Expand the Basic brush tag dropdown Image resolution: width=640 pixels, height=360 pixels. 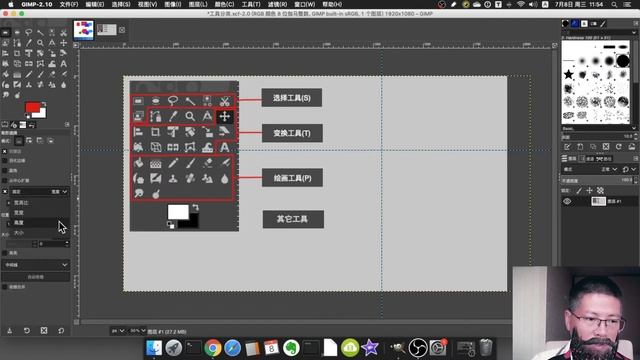click(x=634, y=128)
